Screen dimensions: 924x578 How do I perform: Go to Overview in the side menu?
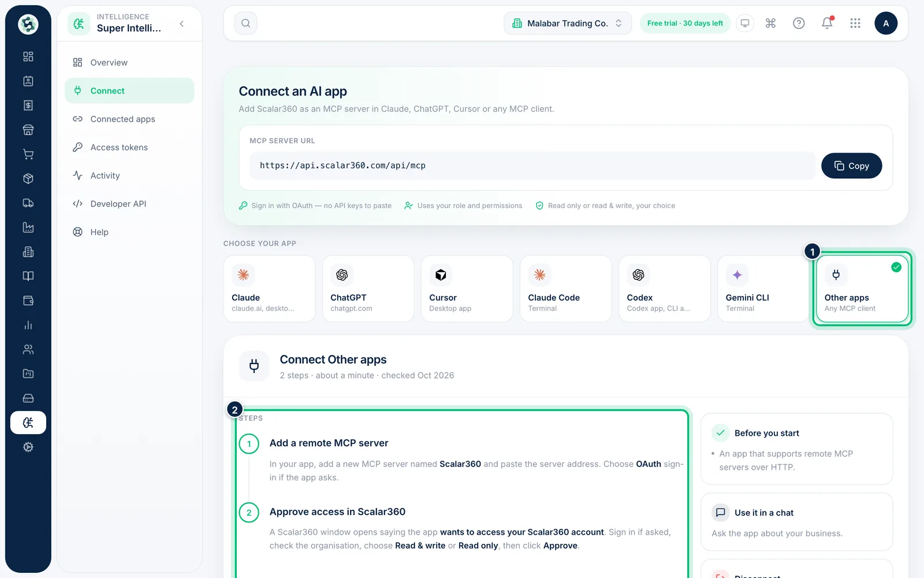click(129, 62)
